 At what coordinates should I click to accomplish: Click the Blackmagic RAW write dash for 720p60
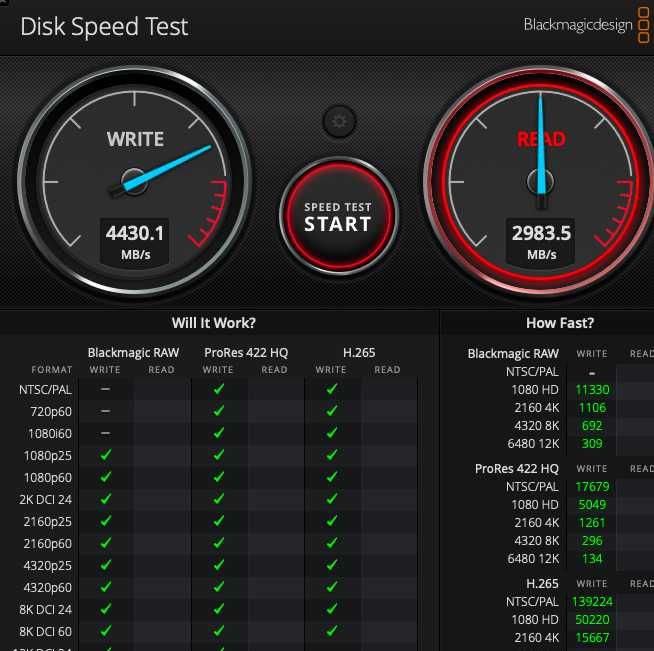(106, 411)
